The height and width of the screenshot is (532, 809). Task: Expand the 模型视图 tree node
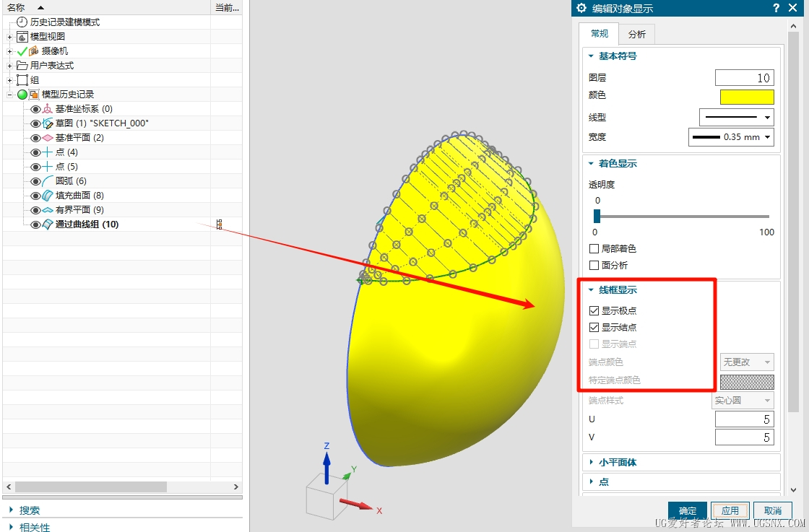click(9, 37)
